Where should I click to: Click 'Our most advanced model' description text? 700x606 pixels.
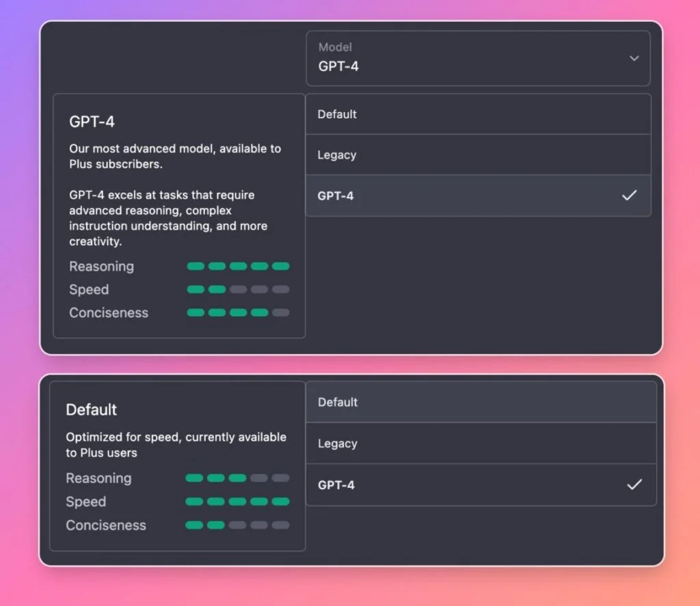175,156
